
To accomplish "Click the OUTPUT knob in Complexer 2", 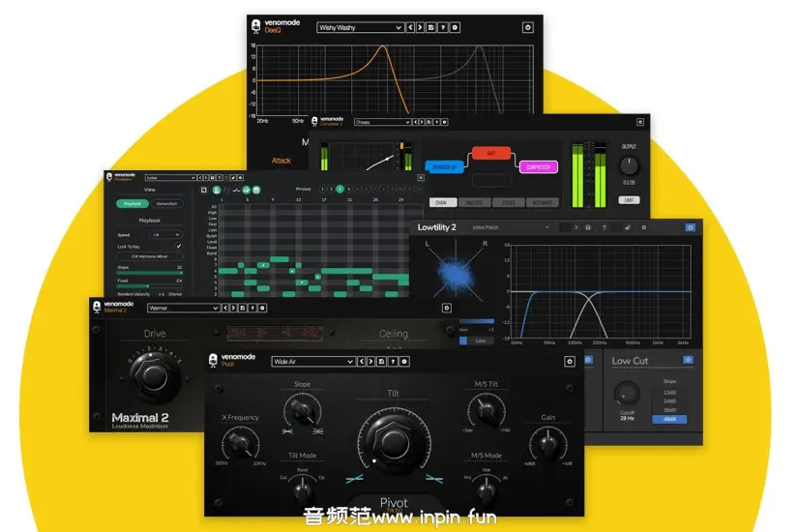I will (629, 166).
